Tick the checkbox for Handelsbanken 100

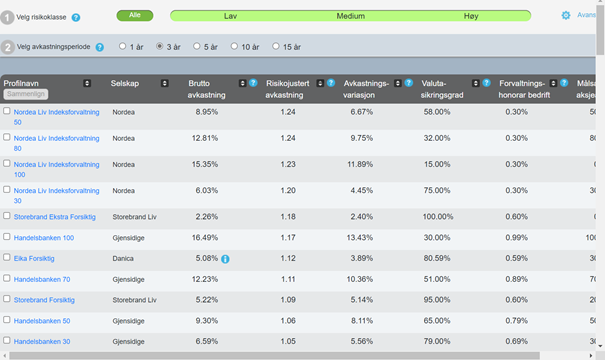point(7,237)
